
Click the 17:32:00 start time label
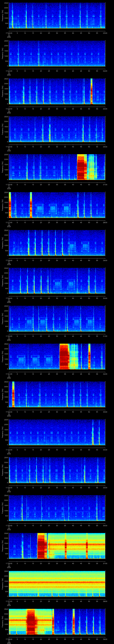pos(9,412)
